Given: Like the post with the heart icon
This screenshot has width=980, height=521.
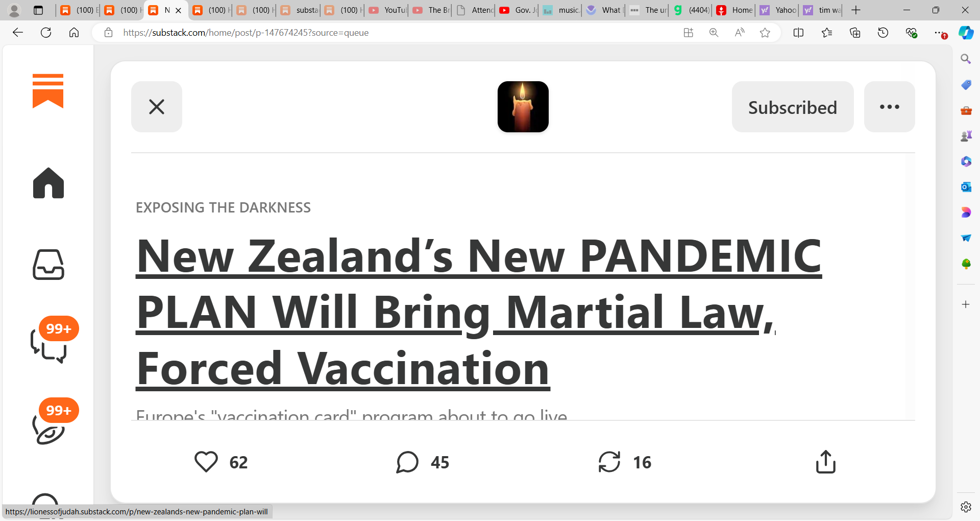Looking at the screenshot, I should click(206, 462).
